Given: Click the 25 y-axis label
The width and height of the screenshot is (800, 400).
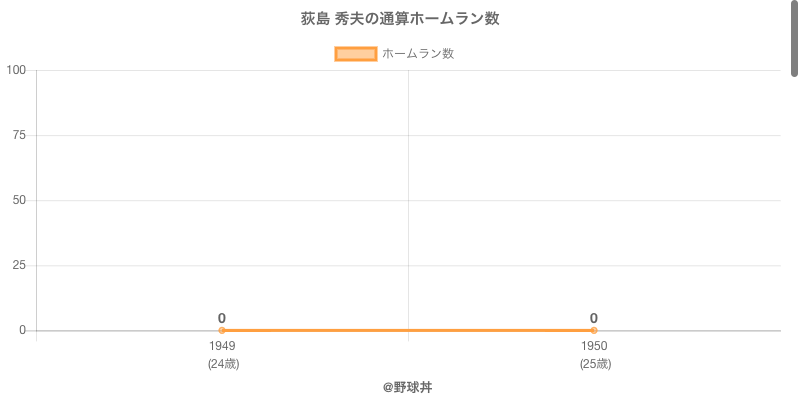Looking at the screenshot, I should tap(19, 265).
